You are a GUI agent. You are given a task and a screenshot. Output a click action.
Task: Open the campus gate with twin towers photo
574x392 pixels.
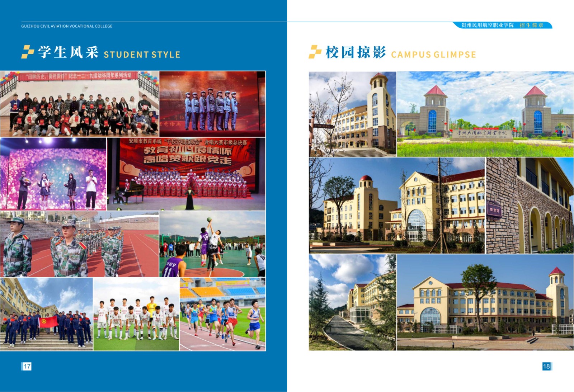point(485,114)
